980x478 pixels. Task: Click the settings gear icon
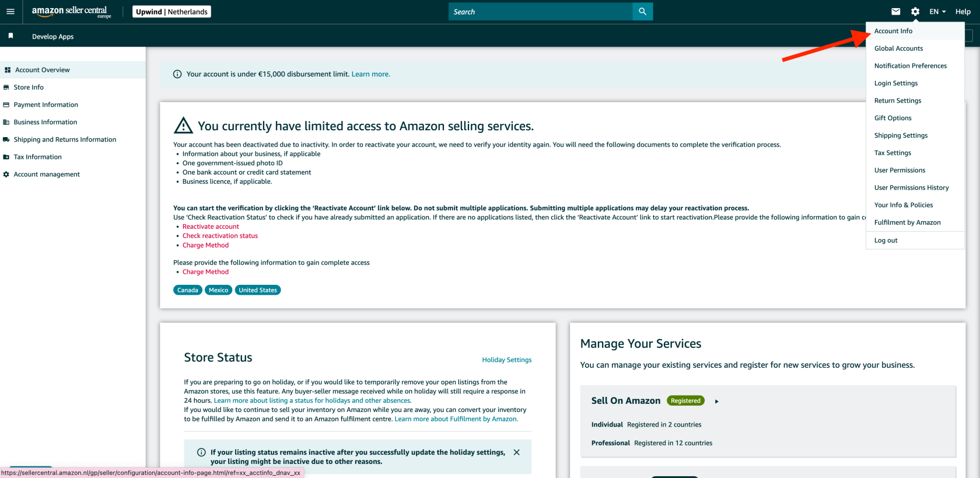click(915, 12)
